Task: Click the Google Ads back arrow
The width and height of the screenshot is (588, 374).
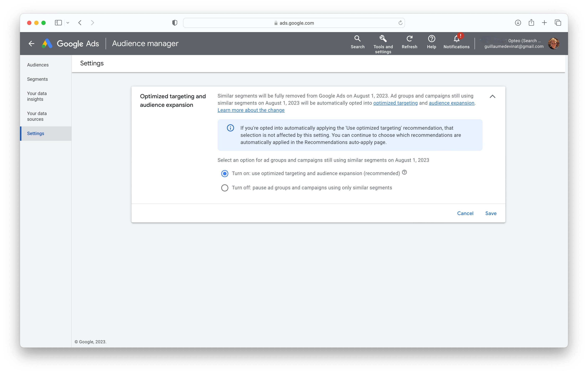Action: tap(31, 44)
